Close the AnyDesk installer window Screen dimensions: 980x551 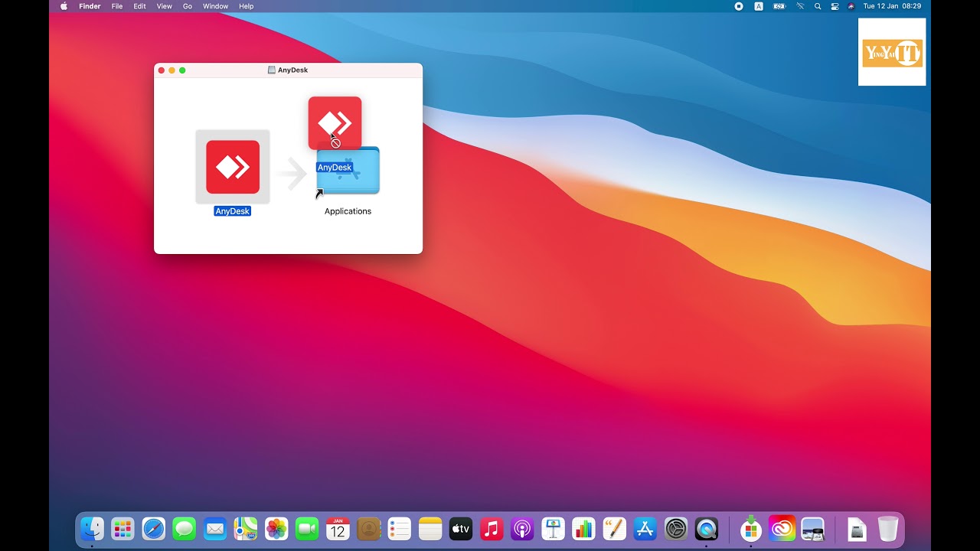pos(161,70)
